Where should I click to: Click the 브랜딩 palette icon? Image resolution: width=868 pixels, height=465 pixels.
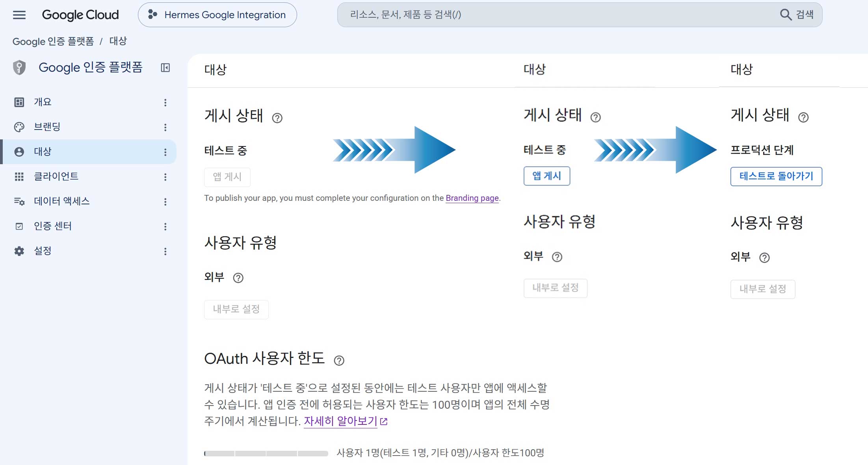[19, 127]
